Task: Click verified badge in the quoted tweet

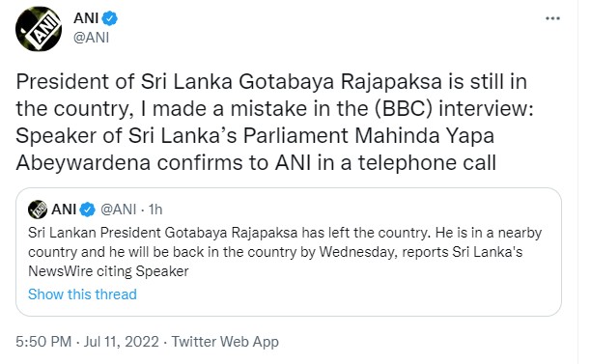Action: click(88, 210)
